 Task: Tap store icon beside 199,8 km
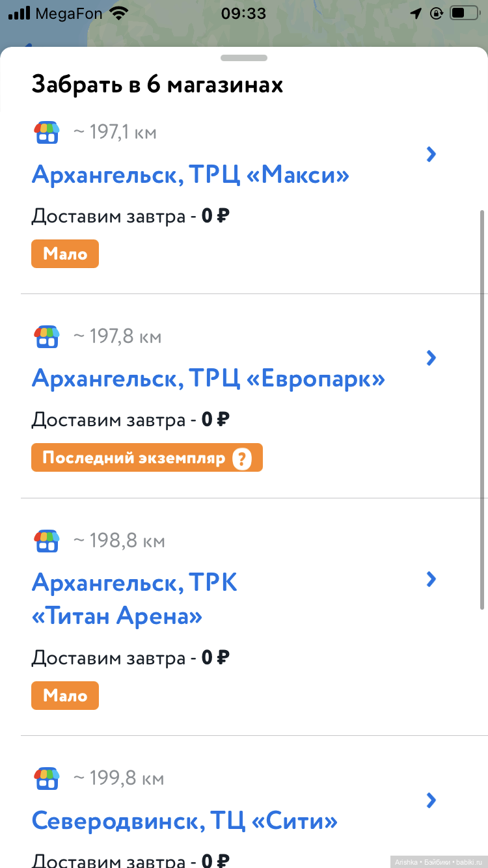[x=46, y=778]
